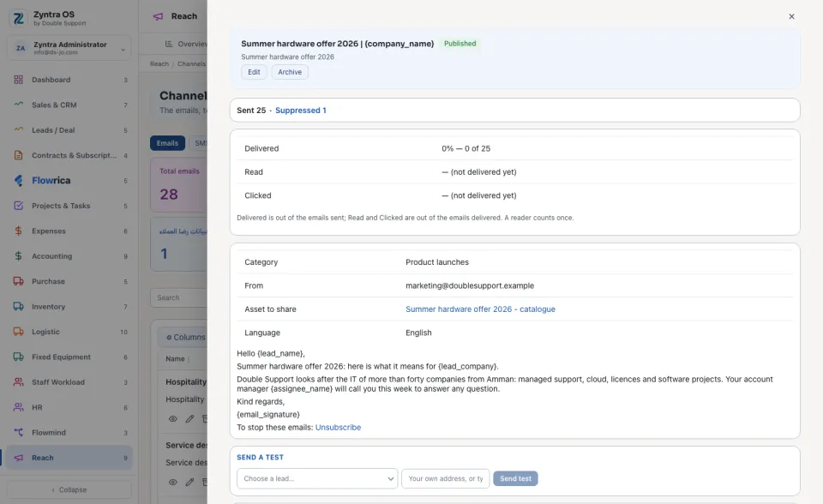
Task: Open the Projects & Tasks checklist icon
Action: click(18, 205)
